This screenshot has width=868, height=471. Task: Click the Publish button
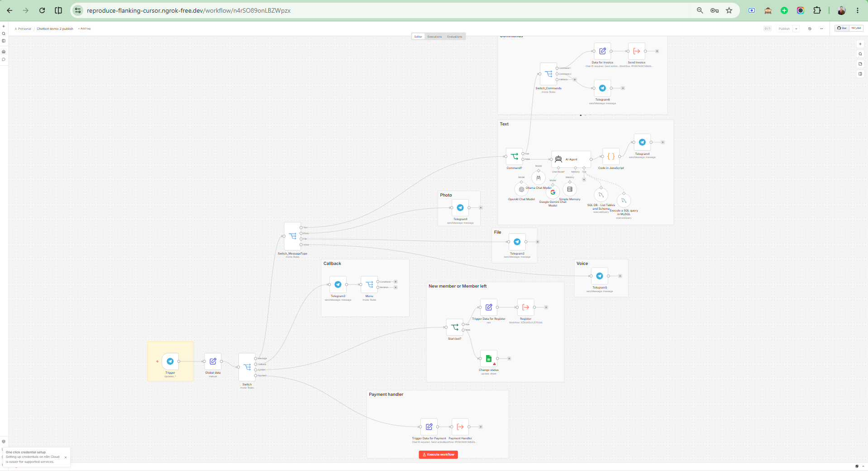(x=784, y=29)
